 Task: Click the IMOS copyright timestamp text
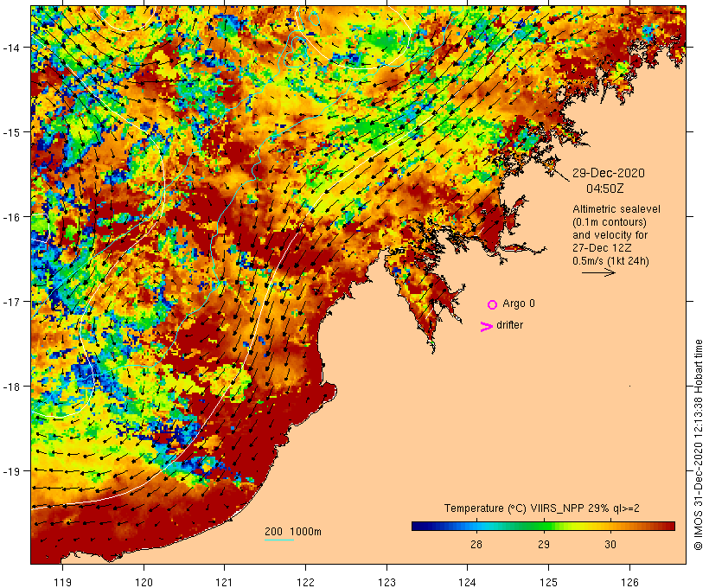698,444
